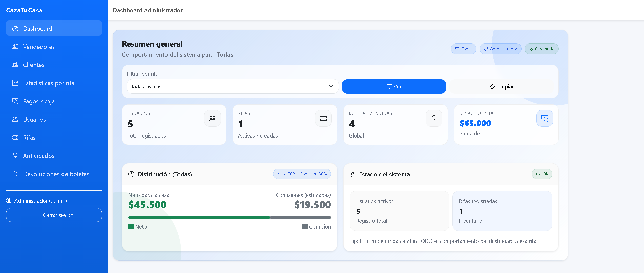Click the lightning icon beside Estado del sistema
The height and width of the screenshot is (273, 644).
(353, 174)
